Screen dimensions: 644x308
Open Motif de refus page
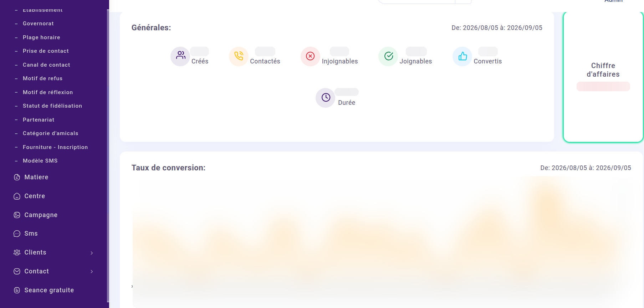pos(42,78)
